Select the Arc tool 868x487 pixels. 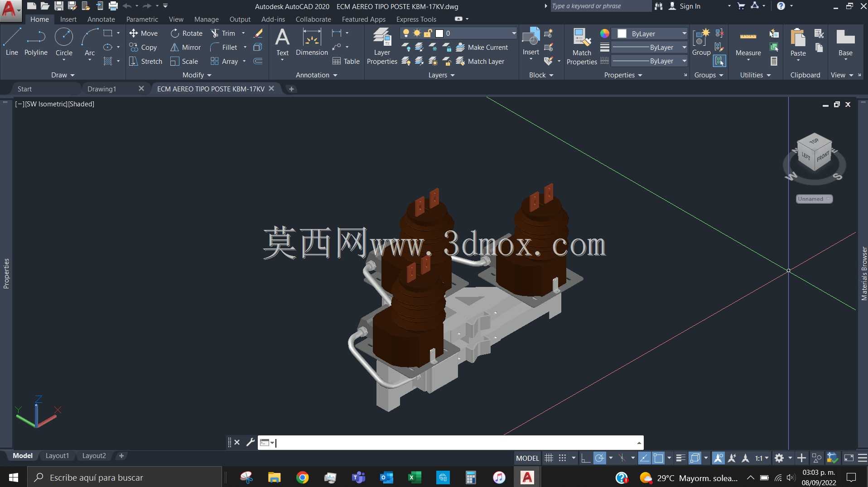pos(90,42)
